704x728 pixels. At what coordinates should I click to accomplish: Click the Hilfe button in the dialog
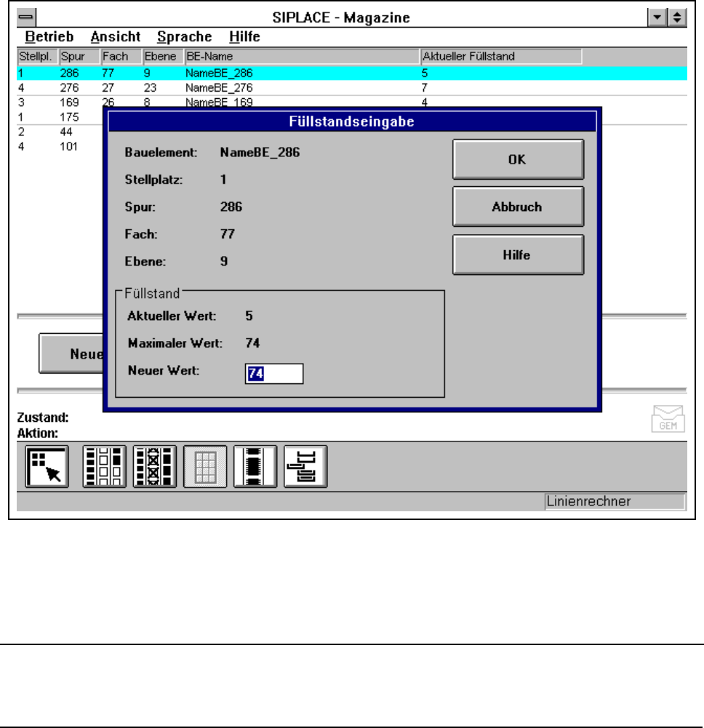tap(519, 255)
